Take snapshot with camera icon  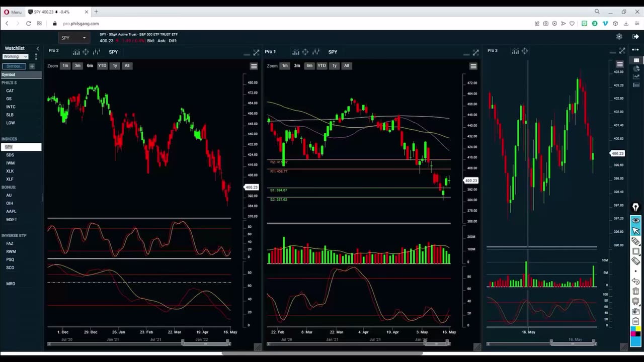(636, 311)
